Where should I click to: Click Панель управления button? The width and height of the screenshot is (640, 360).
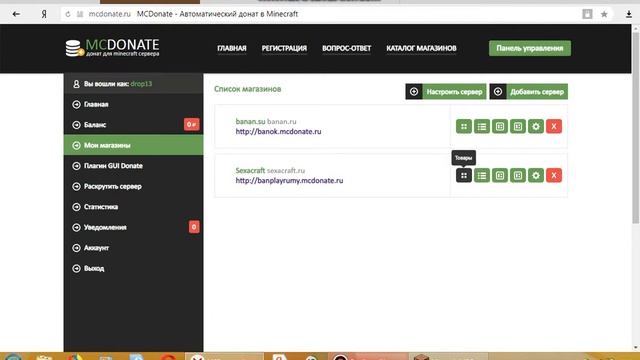(x=530, y=48)
